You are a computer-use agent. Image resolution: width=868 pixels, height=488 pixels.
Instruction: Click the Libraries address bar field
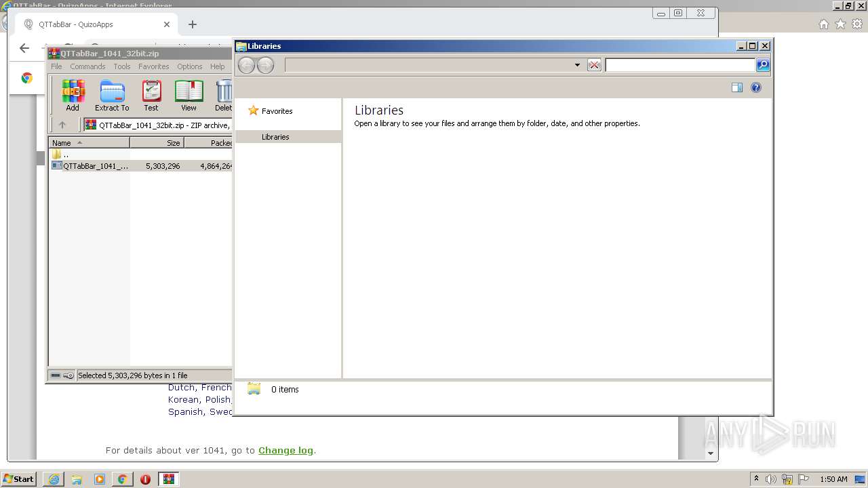(429, 65)
